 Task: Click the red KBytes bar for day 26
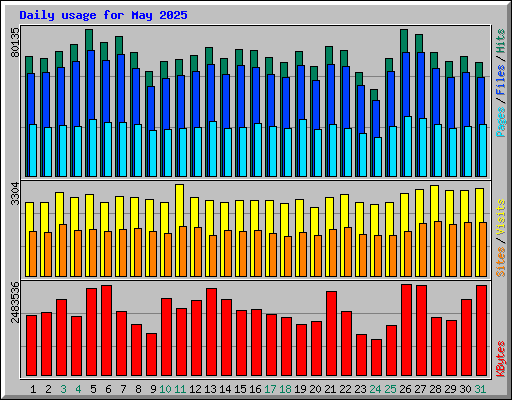407,330
